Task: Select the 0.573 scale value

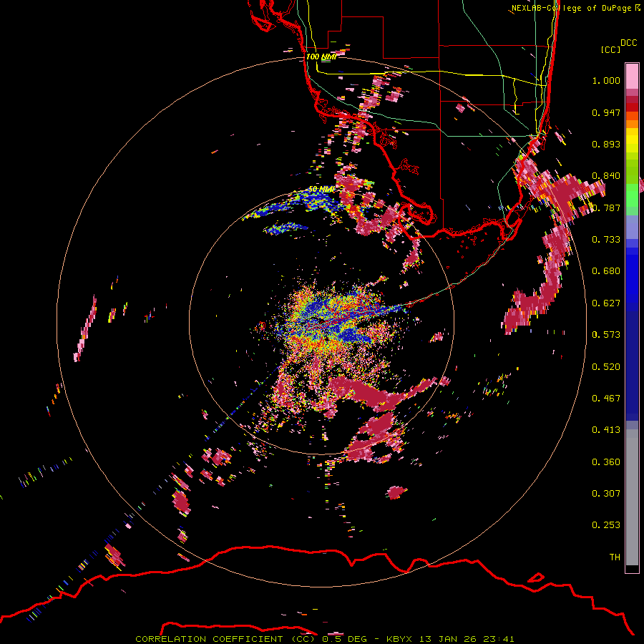Action: [x=606, y=335]
